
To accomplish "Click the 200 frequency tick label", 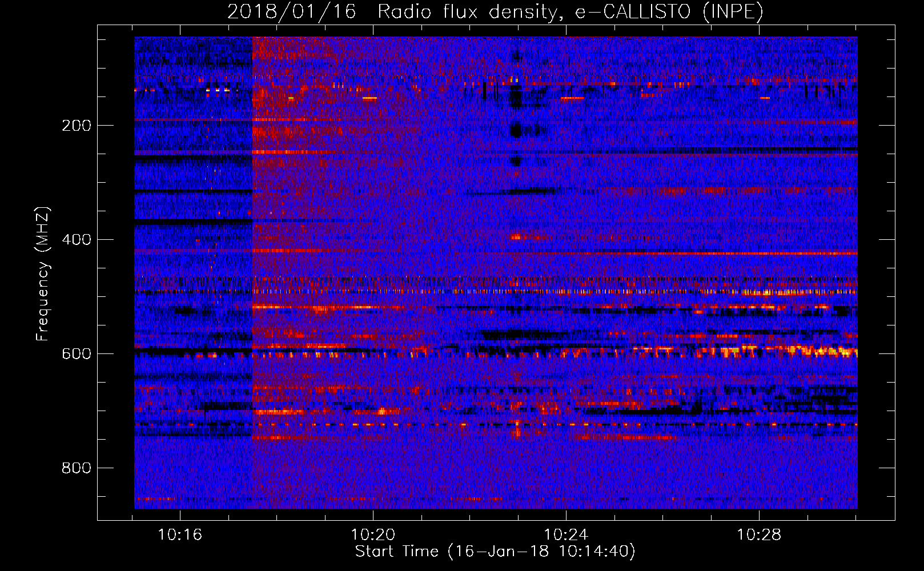I will pos(77,126).
